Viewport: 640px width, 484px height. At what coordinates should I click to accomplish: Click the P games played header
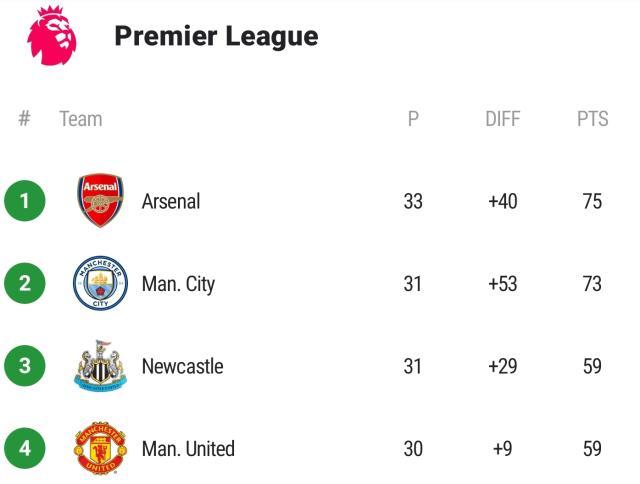(x=413, y=119)
